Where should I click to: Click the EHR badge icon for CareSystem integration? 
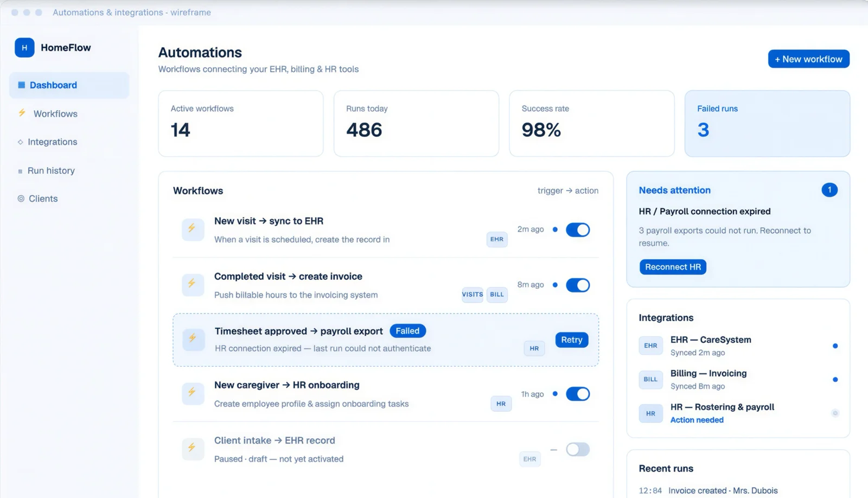(650, 346)
